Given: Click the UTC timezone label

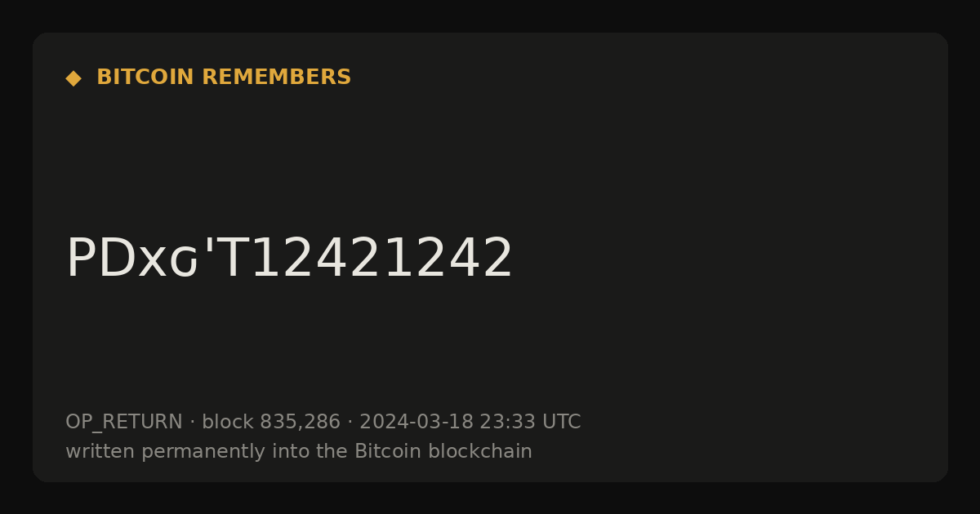Looking at the screenshot, I should (562, 423).
